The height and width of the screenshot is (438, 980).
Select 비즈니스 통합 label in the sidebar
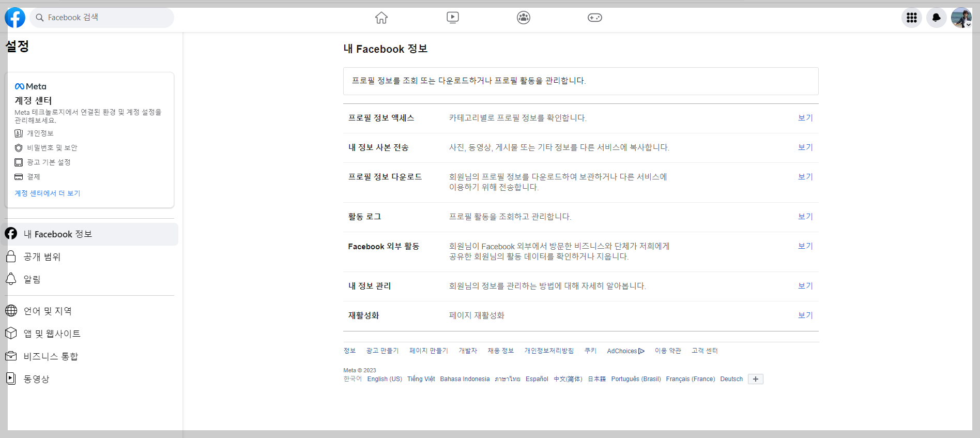click(51, 356)
